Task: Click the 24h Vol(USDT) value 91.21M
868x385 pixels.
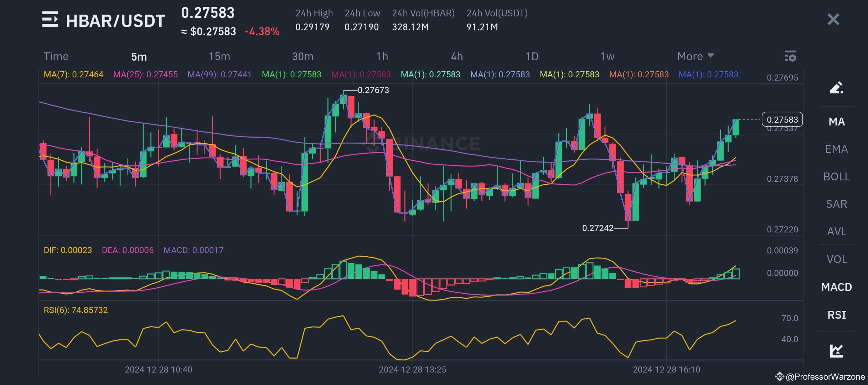Action: pyautogui.click(x=482, y=27)
